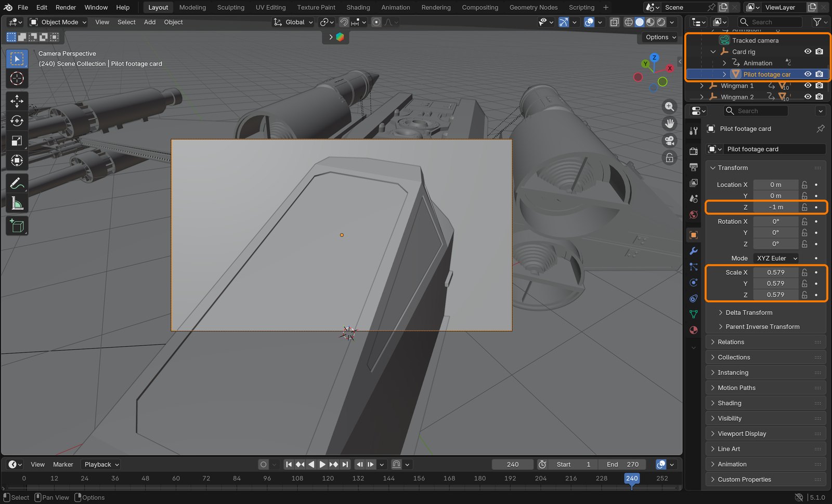Toggle auto keying record button

tap(264, 465)
